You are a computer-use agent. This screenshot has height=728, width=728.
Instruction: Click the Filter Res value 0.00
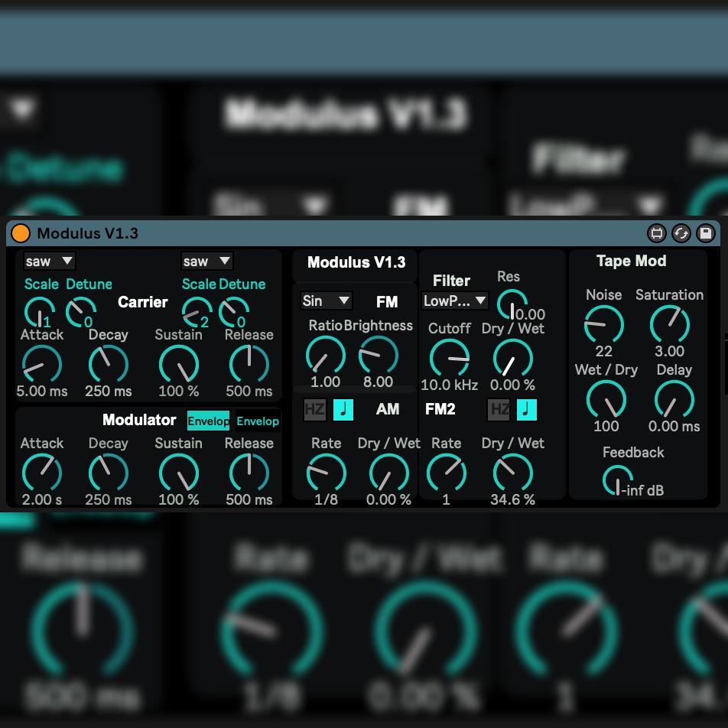530,314
